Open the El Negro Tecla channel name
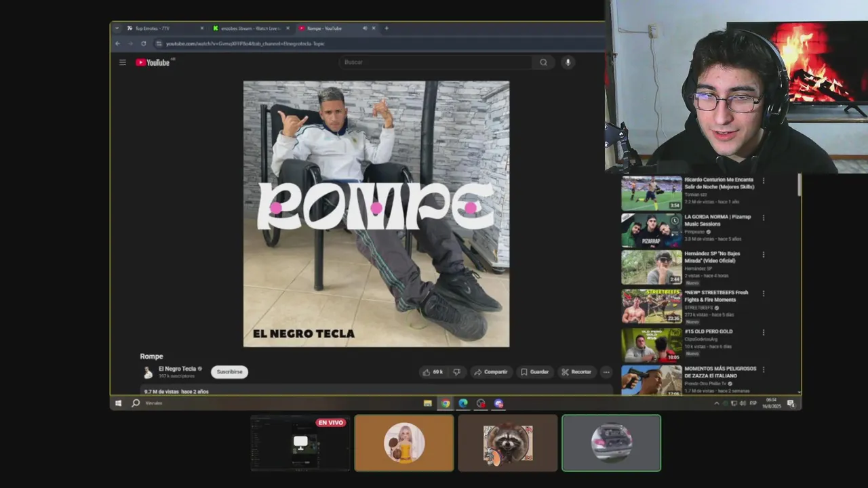This screenshot has height=488, width=868. tap(177, 369)
